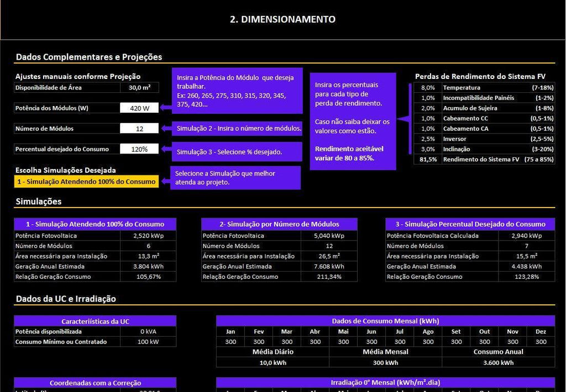This screenshot has height=392, width=566.
Task: Select the Temperatura loss percentage 8,0% cell
Action: (427, 88)
